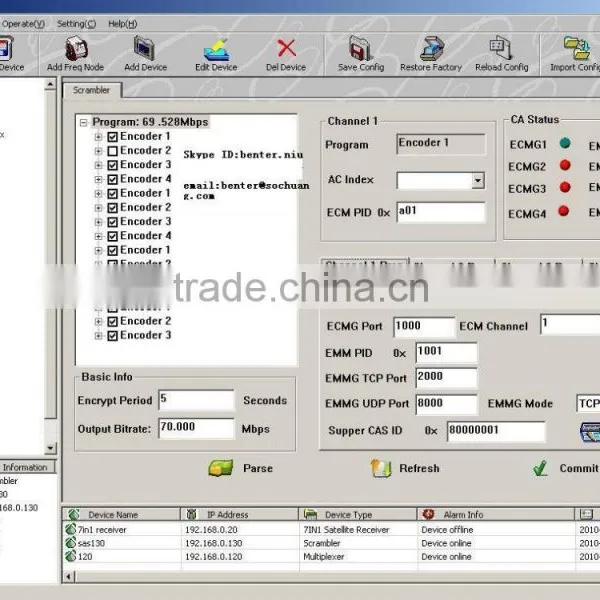Click the device table horizontal scroll left arrow
Viewport: 600px width, 600px height.
tap(68, 576)
